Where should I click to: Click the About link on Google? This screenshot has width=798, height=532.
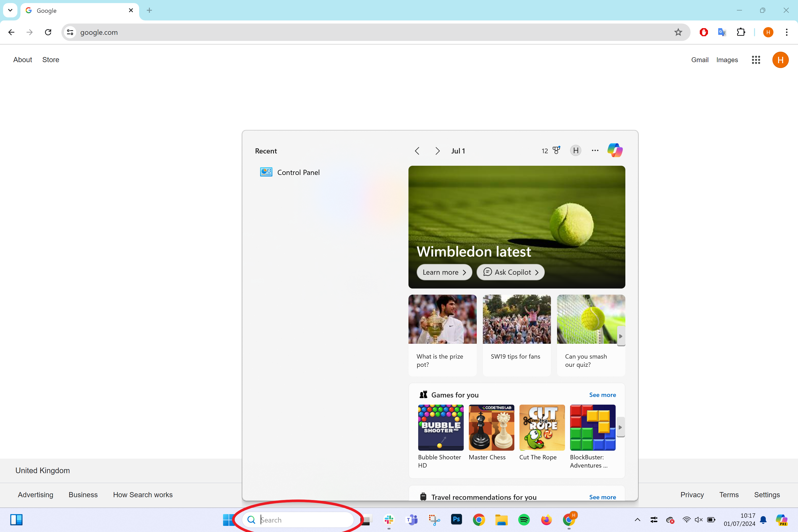click(x=23, y=60)
